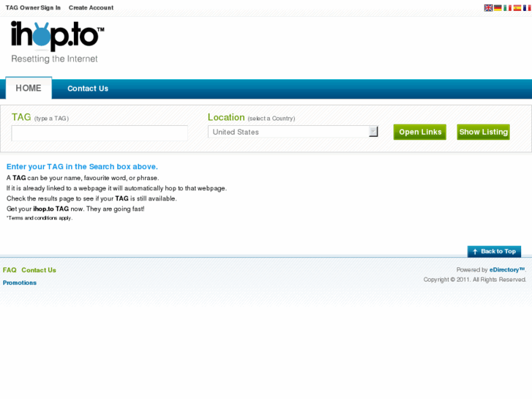This screenshot has height=399, width=532.
Task: Open the FAQ footer link
Action: tap(10, 270)
